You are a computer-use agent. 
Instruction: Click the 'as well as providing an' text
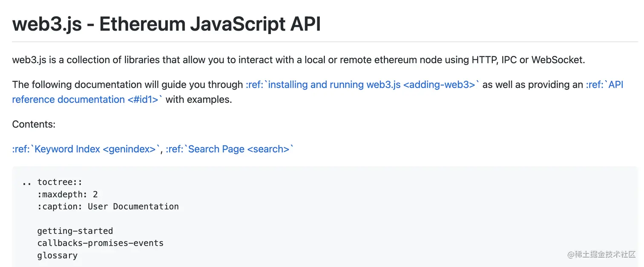[x=532, y=84]
